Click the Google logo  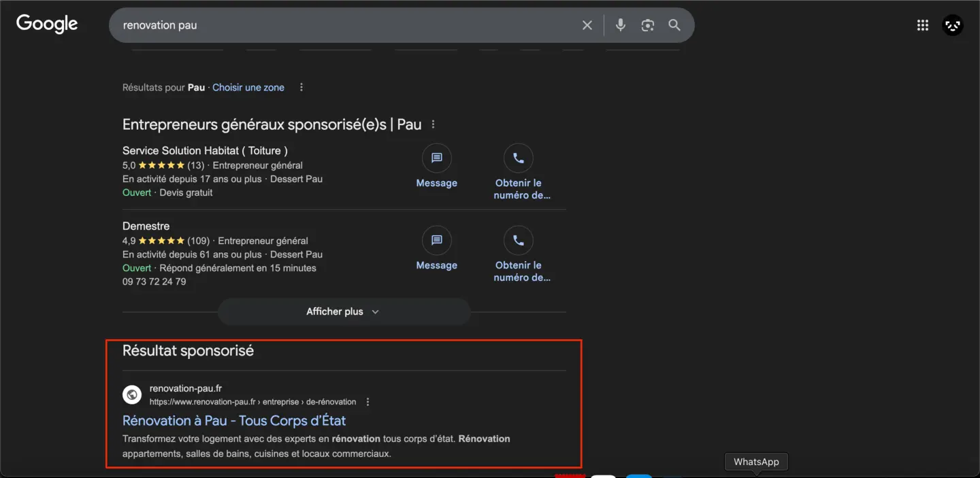(47, 24)
